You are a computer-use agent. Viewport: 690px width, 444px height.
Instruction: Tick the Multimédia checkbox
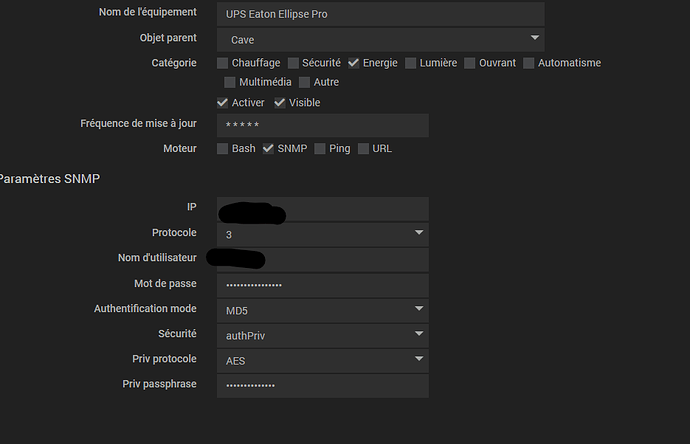230,82
